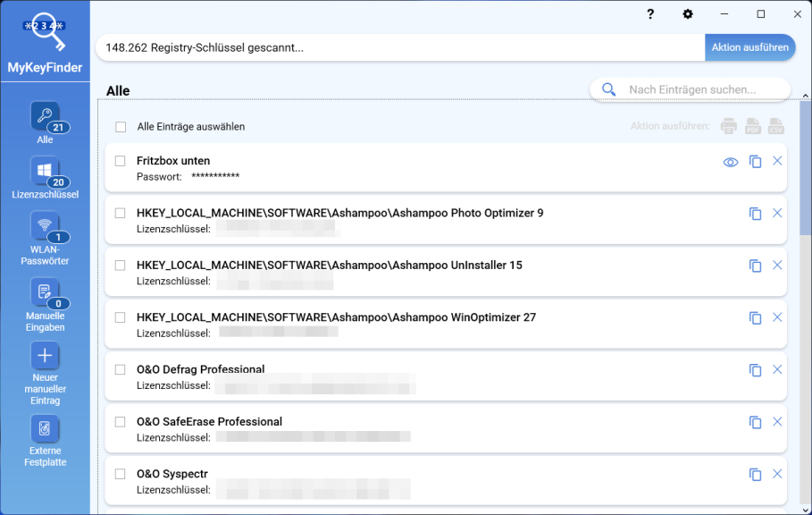Show the Alle category in sidebar
The image size is (812, 515).
[45, 118]
